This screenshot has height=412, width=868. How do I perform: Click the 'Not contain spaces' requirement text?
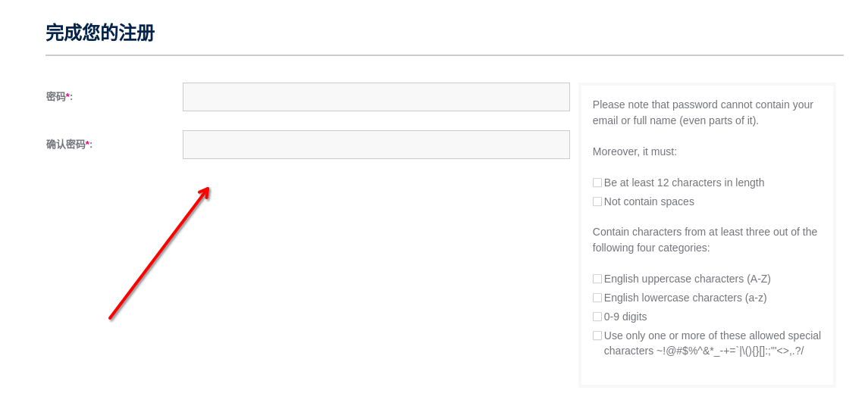point(649,201)
